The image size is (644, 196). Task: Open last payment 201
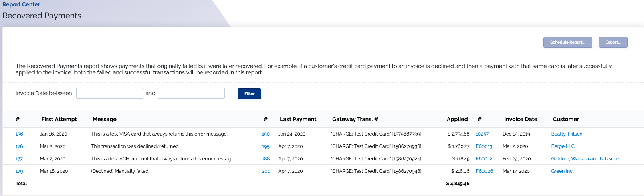[x=266, y=171]
